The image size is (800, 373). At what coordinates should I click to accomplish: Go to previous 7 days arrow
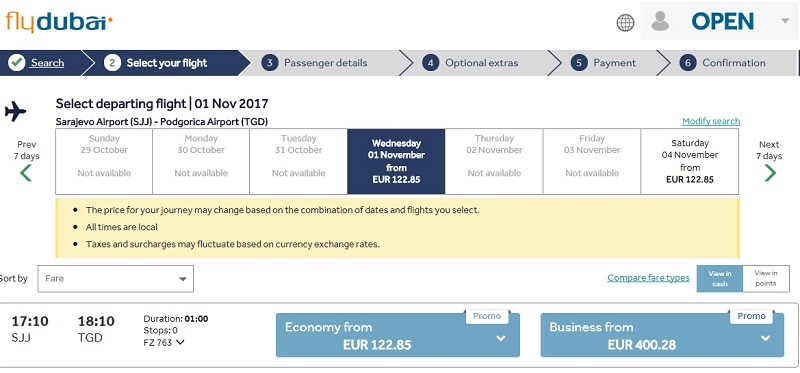(x=26, y=173)
